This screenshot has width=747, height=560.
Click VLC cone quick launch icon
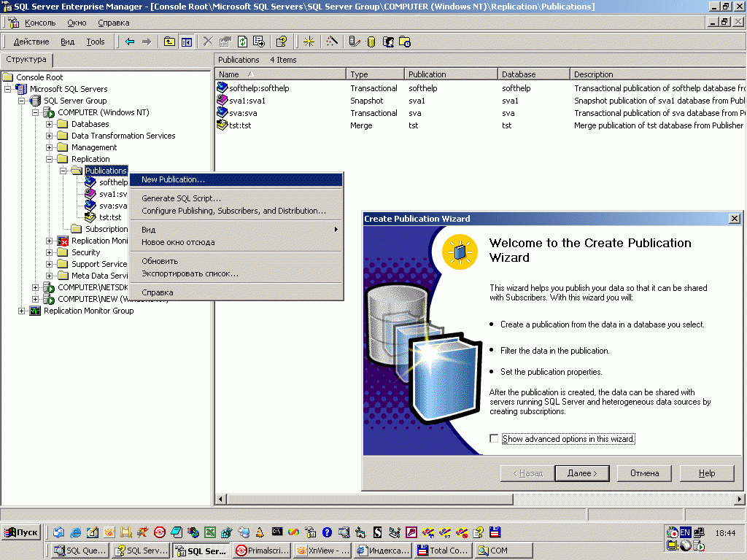point(260,532)
